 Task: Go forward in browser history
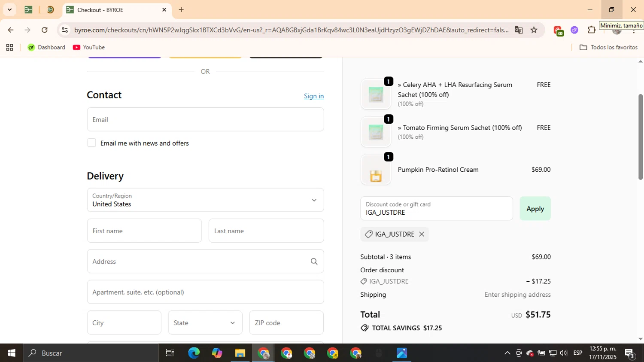(27, 30)
